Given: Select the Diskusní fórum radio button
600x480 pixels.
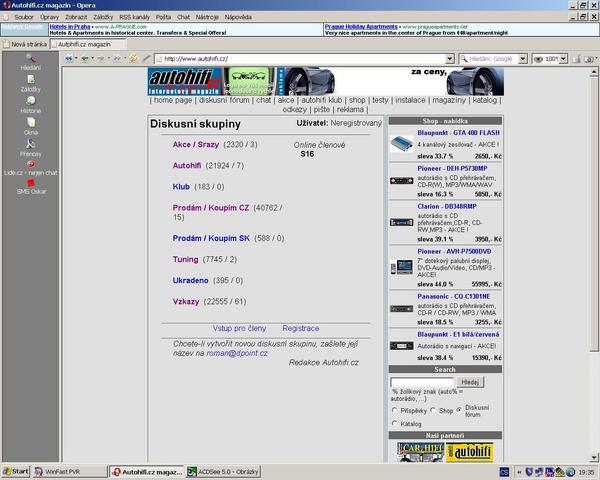Looking at the screenshot, I should [459, 410].
